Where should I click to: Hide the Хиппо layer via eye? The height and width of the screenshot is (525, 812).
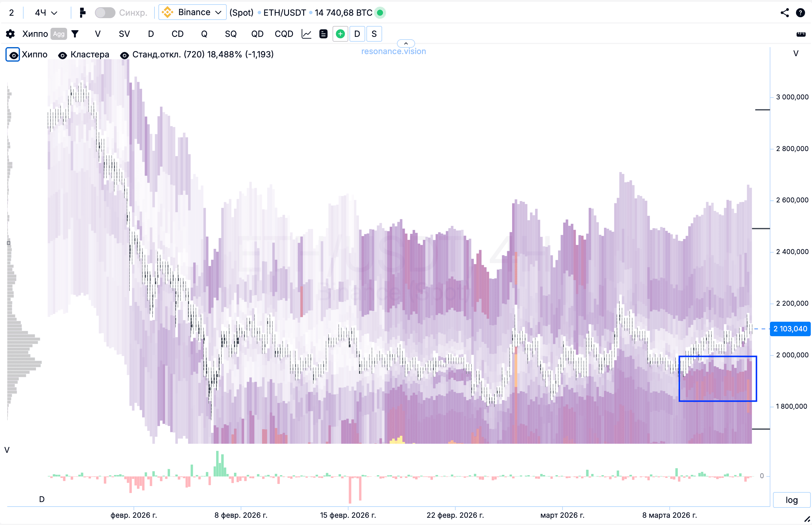(13, 55)
